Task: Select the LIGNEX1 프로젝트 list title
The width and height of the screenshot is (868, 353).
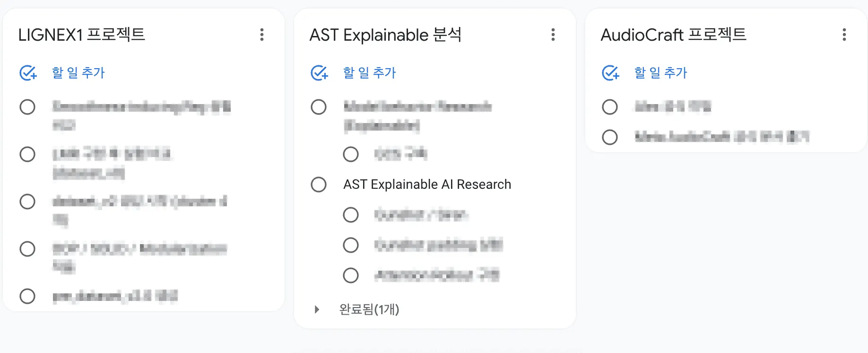Action: pos(82,35)
